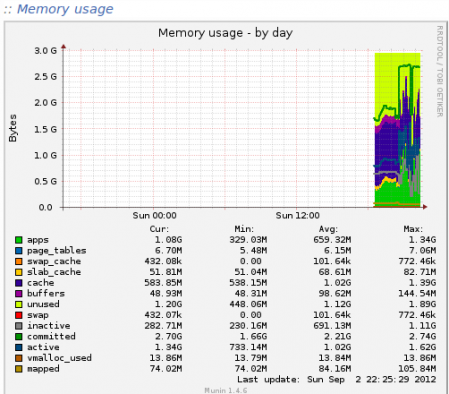This screenshot has height=394, width=449.
Task: Click the inactive current value 282.71M
Action: [x=163, y=326]
